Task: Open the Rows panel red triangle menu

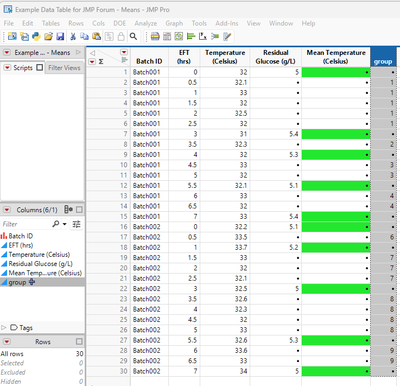Action: tap(7, 342)
